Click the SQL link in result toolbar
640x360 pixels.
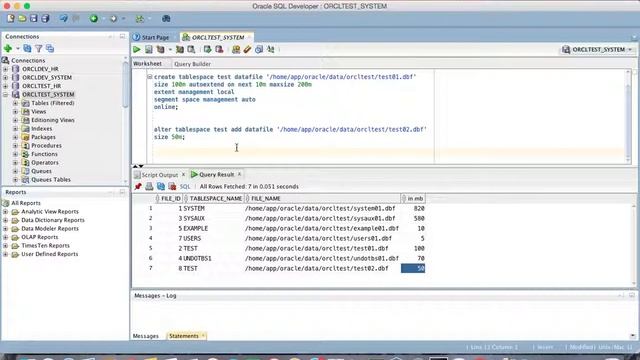point(185,187)
